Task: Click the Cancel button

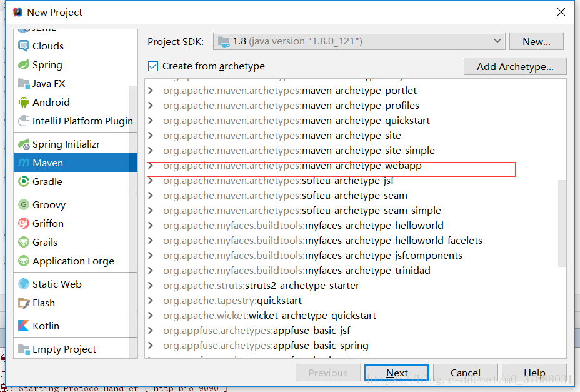Action: point(466,373)
